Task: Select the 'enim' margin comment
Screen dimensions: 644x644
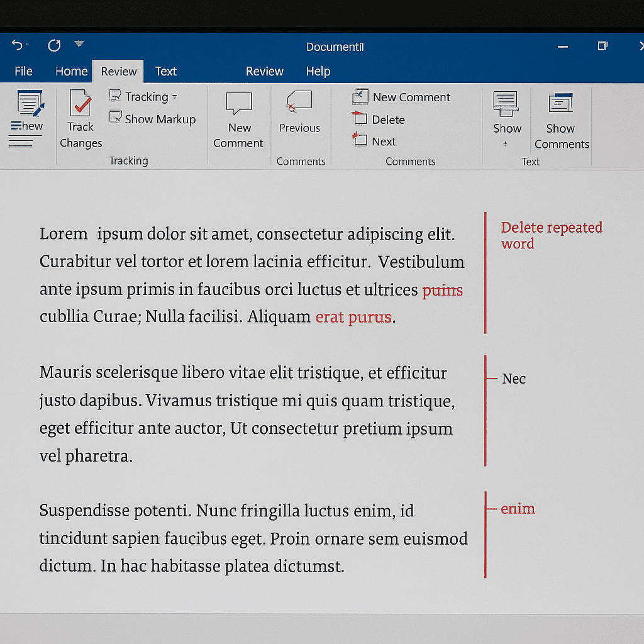Action: coord(518,508)
